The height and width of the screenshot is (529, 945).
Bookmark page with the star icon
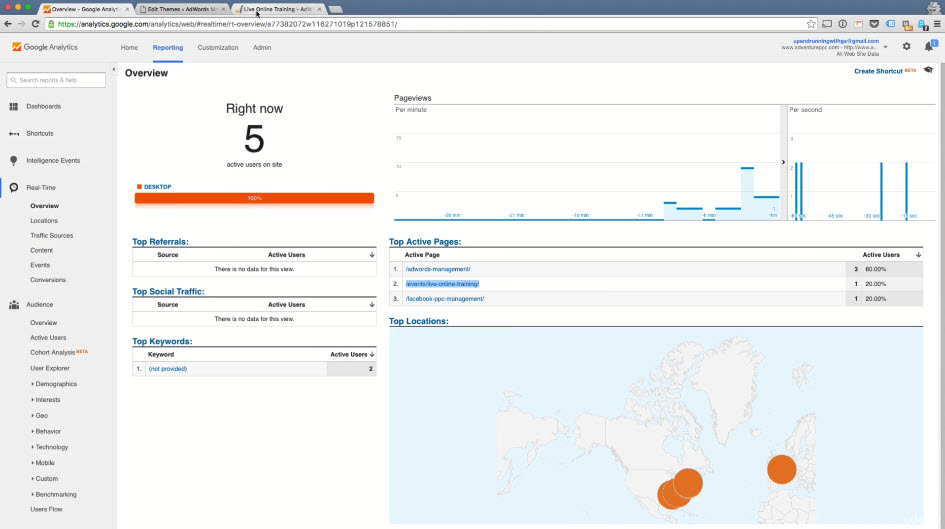point(811,23)
